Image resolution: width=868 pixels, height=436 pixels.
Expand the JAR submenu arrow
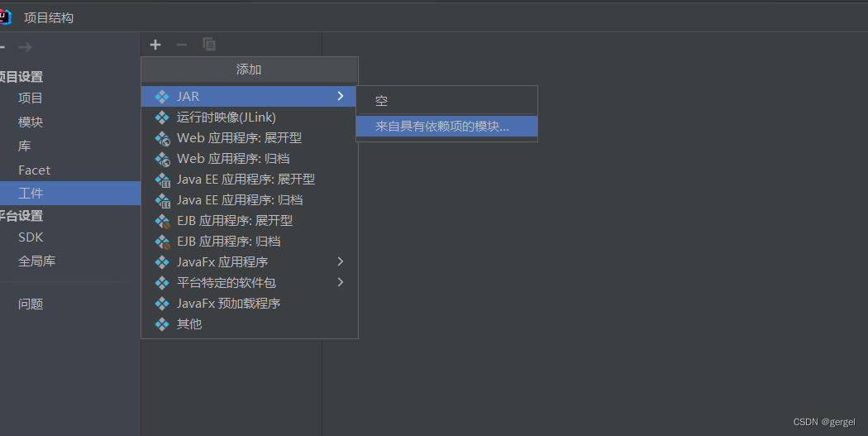point(341,97)
